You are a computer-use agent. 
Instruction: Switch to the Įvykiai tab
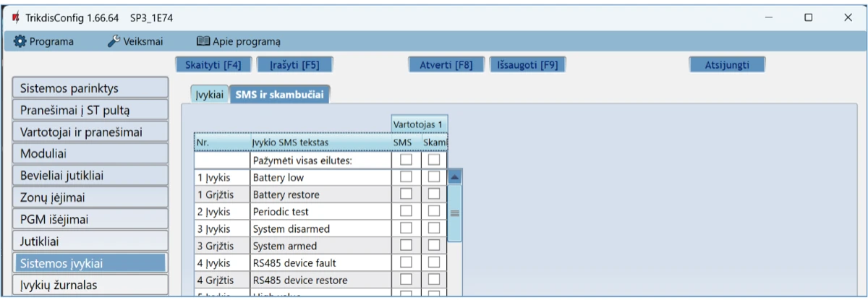point(210,95)
